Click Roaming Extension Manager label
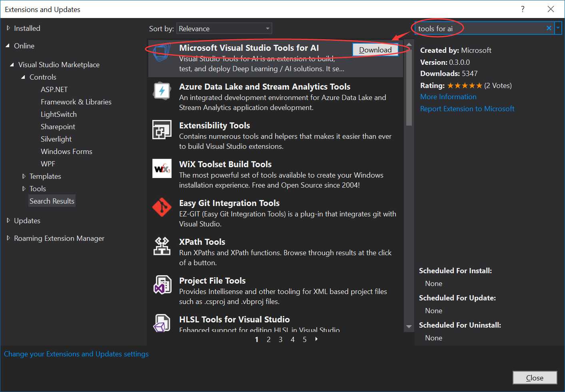The height and width of the screenshot is (392, 565). click(59, 238)
